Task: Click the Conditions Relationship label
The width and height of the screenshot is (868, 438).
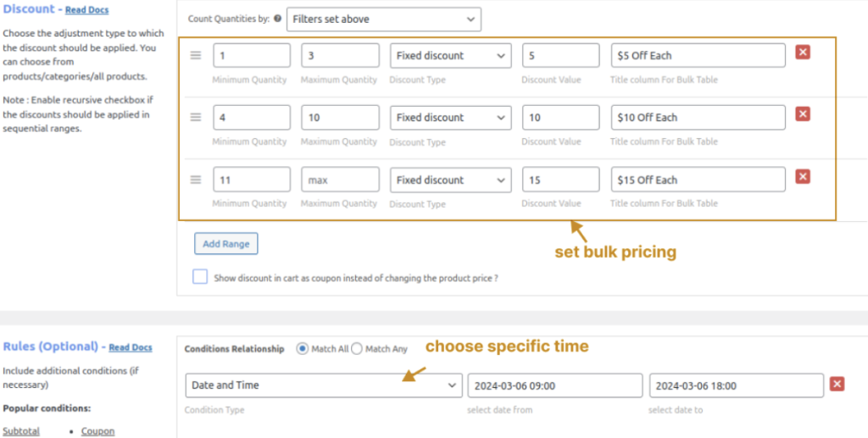Action: tap(234, 349)
